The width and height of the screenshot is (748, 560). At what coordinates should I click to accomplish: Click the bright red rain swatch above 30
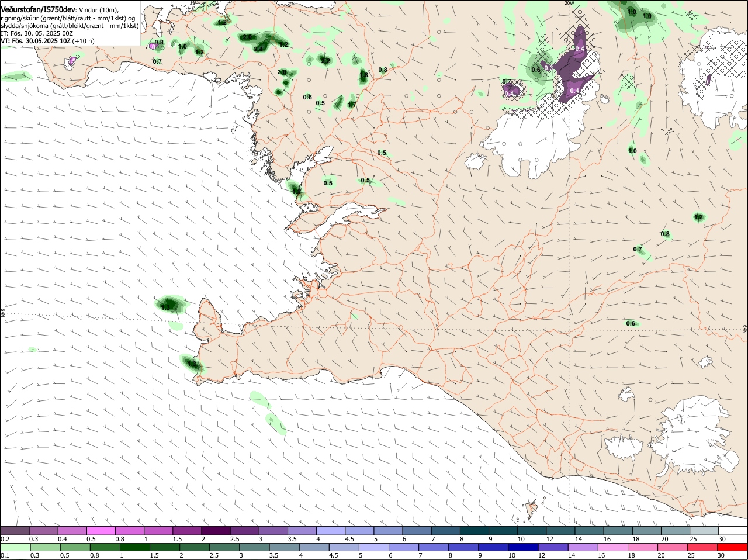(x=732, y=547)
